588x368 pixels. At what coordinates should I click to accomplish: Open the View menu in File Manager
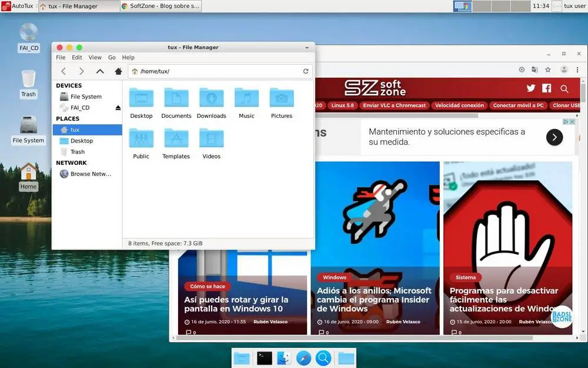click(x=95, y=58)
